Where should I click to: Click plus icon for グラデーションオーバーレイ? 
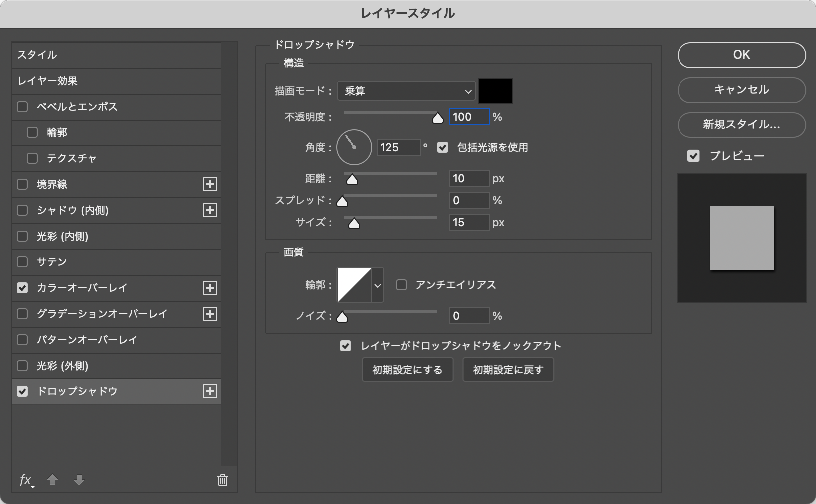[210, 314]
